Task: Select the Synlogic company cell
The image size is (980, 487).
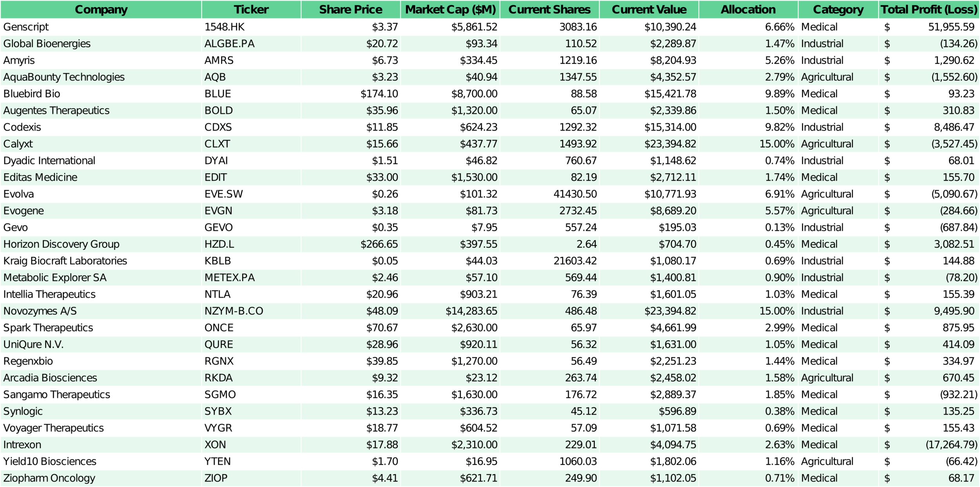Action: (101, 411)
